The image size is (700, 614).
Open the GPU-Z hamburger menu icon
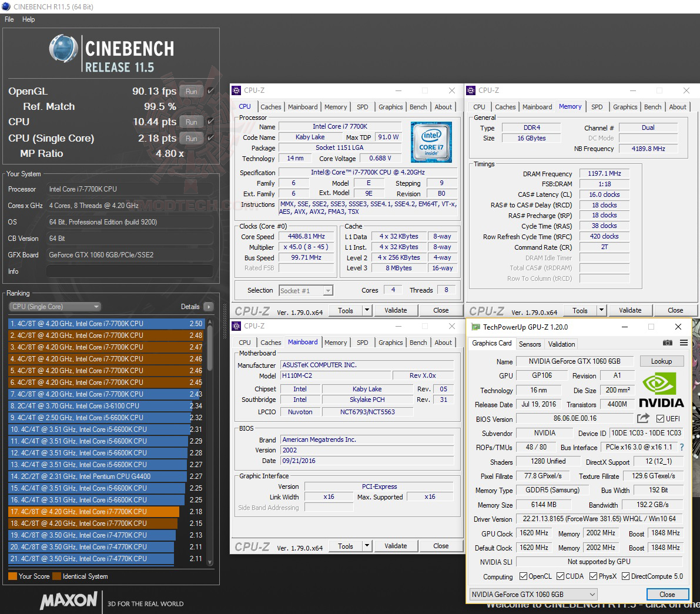[683, 343]
